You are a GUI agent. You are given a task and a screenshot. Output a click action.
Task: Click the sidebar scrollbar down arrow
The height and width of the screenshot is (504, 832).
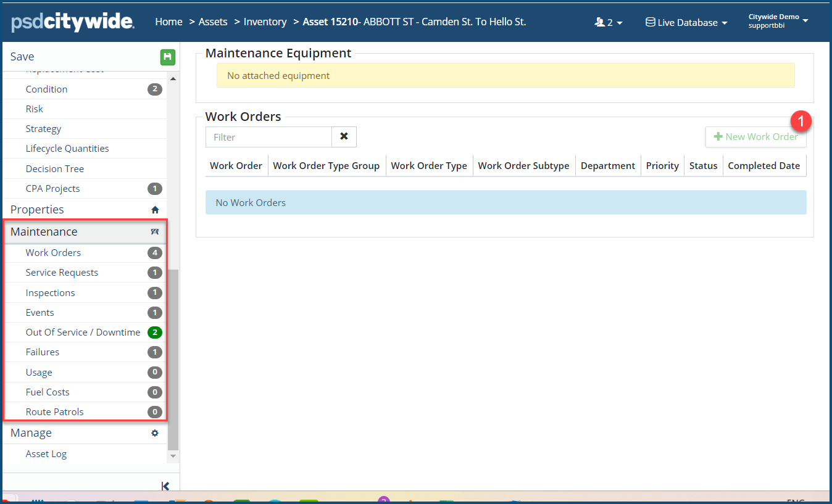point(173,456)
